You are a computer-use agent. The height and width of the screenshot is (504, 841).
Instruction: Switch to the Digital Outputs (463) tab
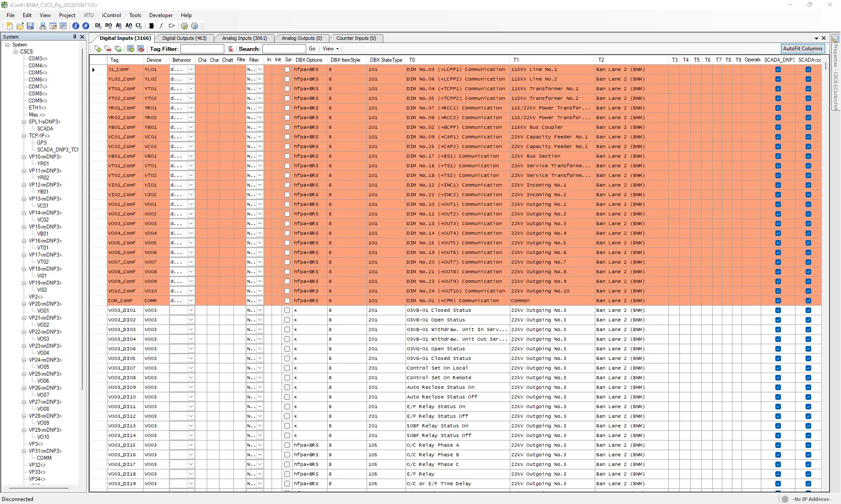click(184, 38)
